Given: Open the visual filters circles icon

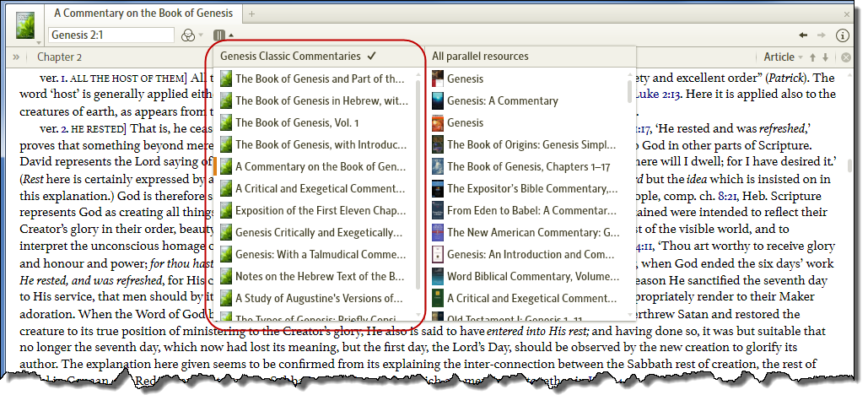Looking at the screenshot, I should coord(188,35).
